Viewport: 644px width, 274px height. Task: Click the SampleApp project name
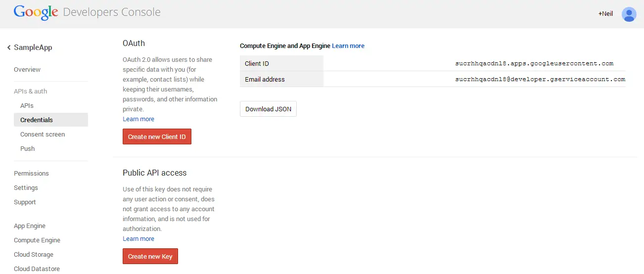[33, 48]
